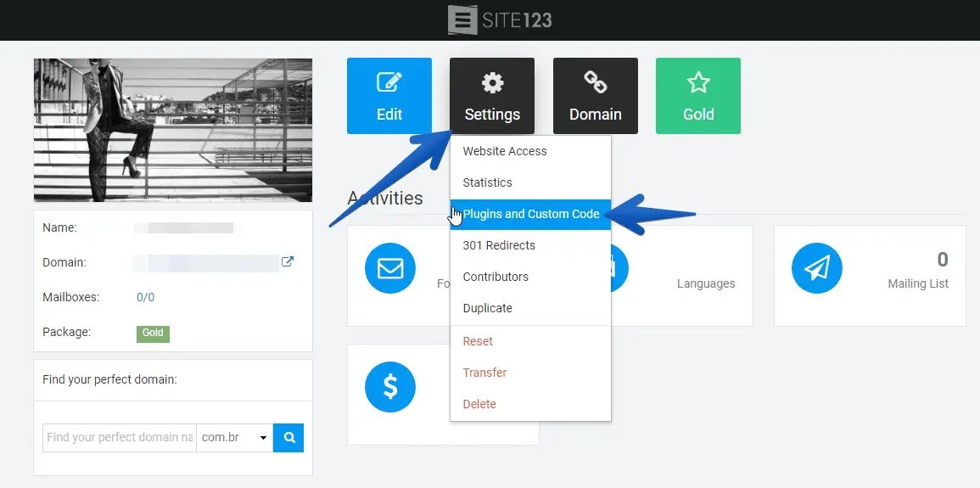Click the website preview thumbnail image
Image resolution: width=980 pixels, height=488 pixels.
click(x=173, y=130)
